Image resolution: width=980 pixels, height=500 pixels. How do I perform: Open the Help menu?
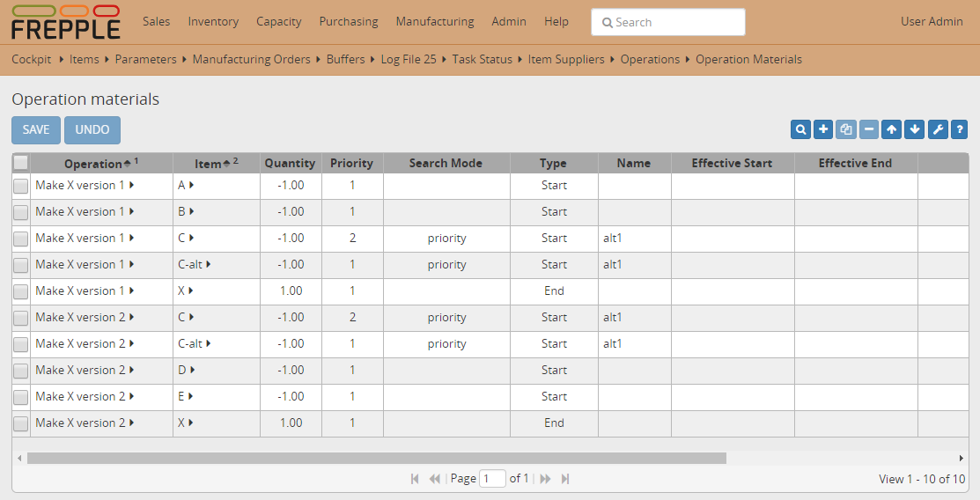pos(556,21)
